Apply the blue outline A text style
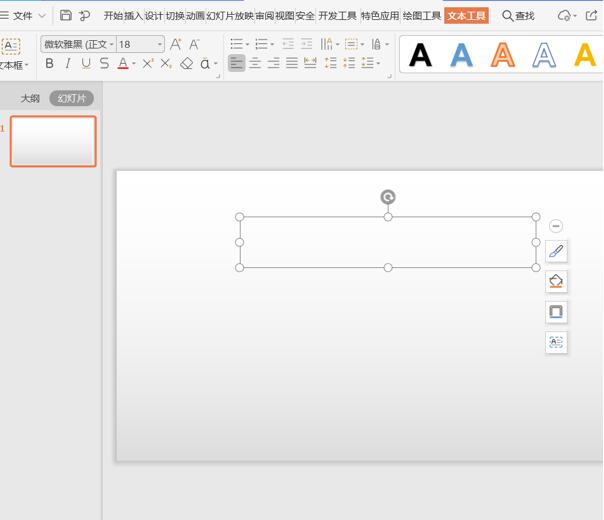 pyautogui.click(x=544, y=55)
